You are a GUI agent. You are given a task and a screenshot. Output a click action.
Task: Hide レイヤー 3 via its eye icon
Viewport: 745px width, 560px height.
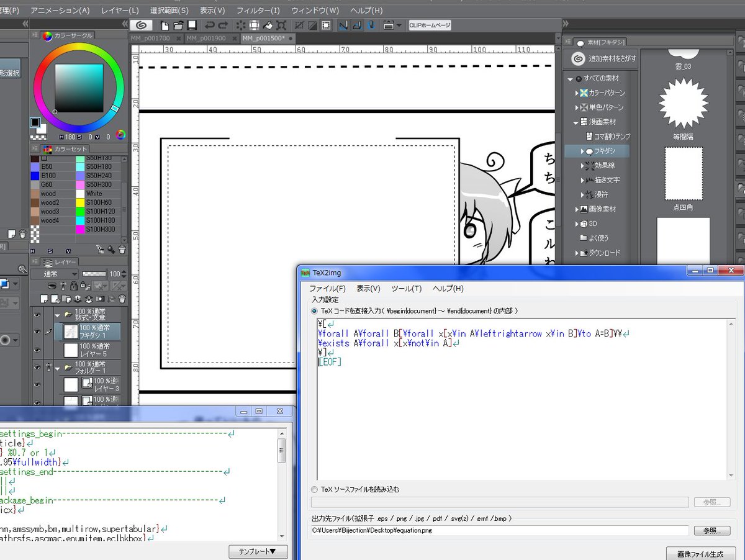point(37,385)
